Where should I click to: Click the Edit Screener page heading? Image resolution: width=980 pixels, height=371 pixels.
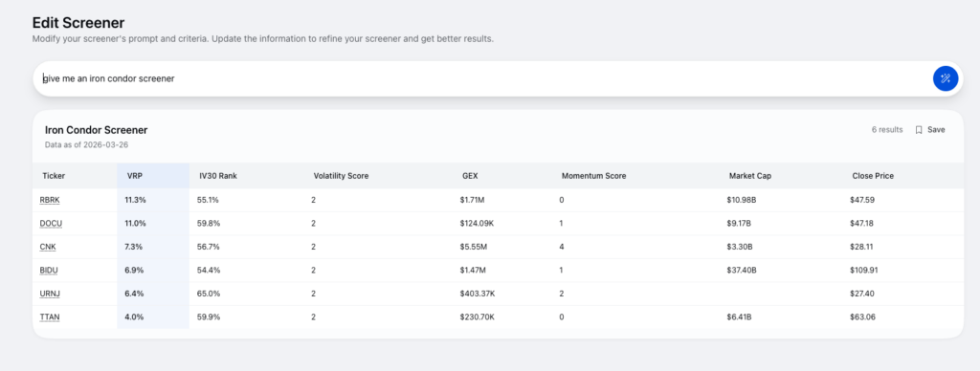click(x=78, y=23)
